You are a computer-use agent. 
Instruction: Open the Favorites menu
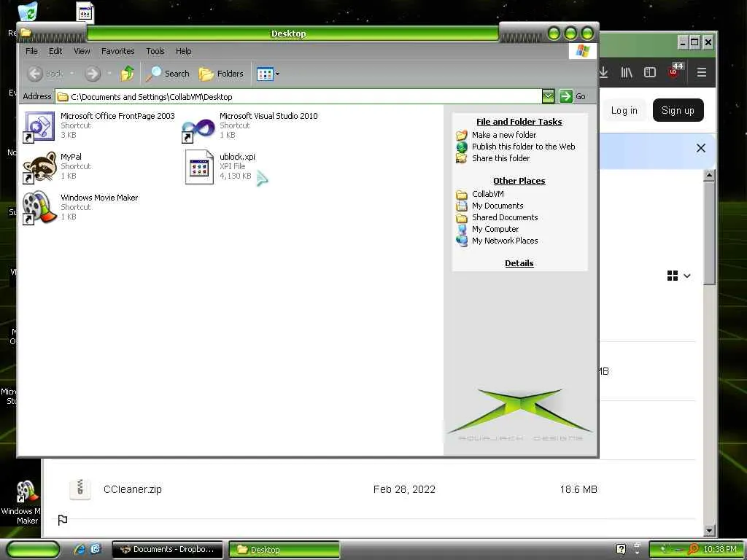point(117,51)
